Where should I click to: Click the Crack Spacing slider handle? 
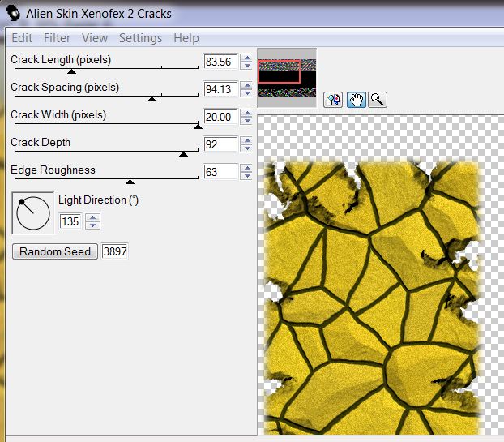(152, 99)
